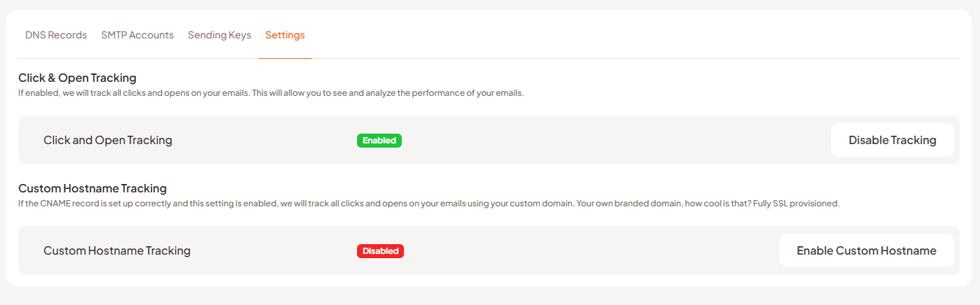The width and height of the screenshot is (980, 305).
Task: Open the DNS Records tab
Action: pos(56,35)
